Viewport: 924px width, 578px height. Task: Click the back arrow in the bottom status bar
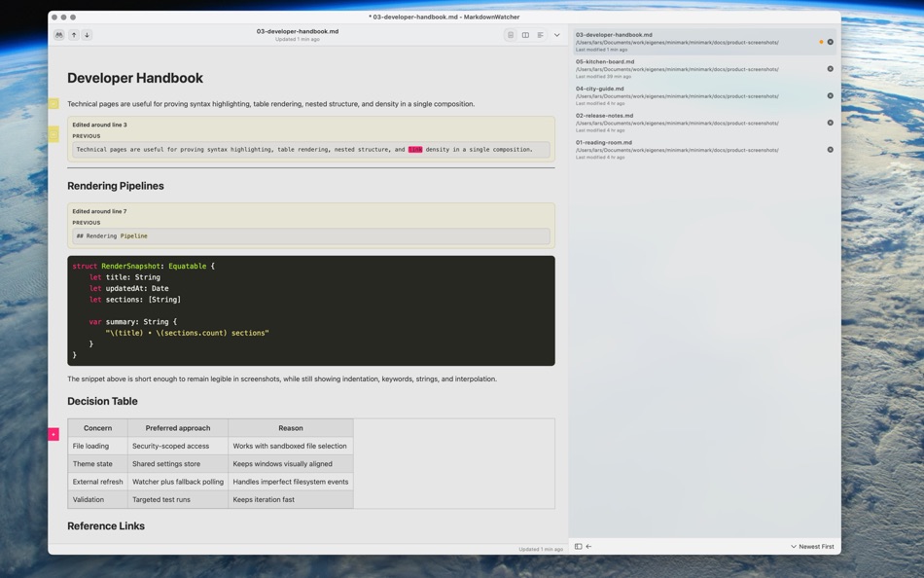point(588,546)
